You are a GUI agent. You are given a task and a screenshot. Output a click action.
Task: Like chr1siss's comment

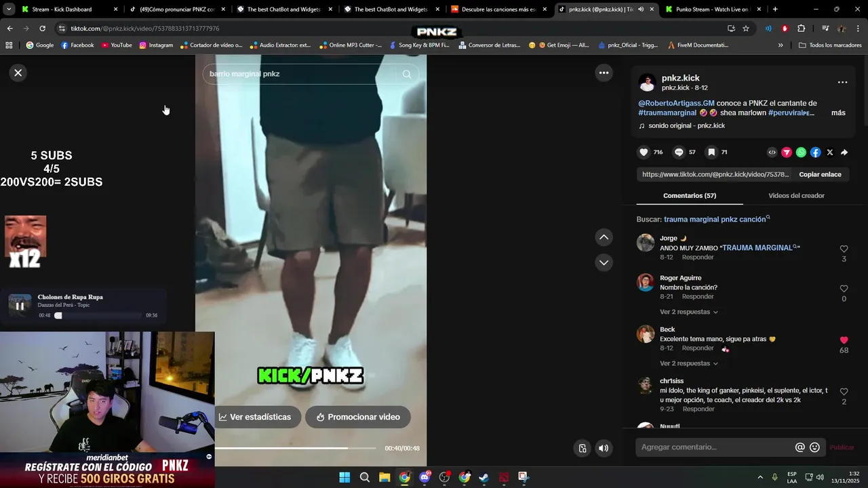pos(844,392)
